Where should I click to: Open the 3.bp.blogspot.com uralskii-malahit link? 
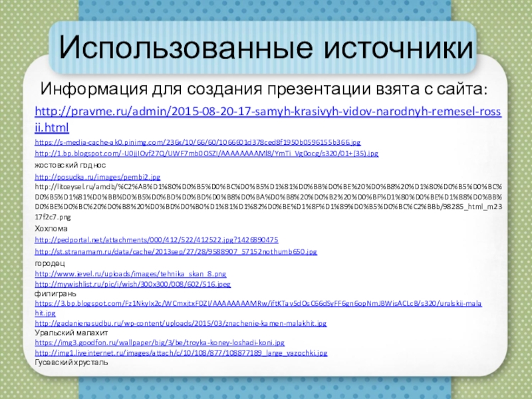258,308
